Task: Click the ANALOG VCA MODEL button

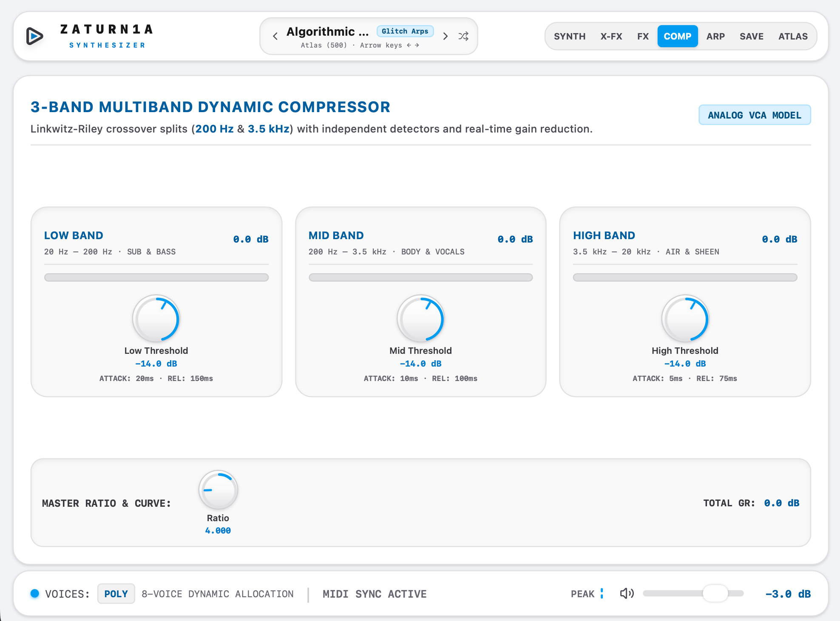Action: [x=755, y=115]
